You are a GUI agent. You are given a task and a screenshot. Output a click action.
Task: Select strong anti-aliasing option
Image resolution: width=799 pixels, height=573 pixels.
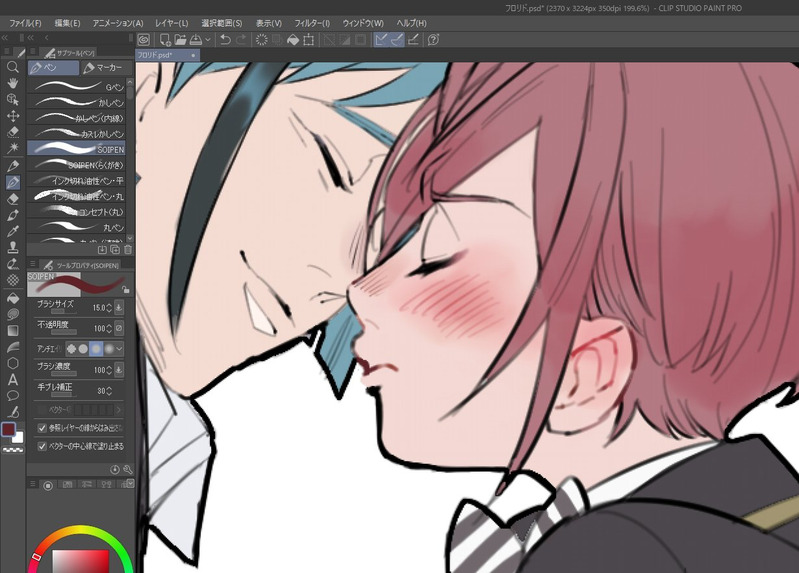(x=109, y=349)
